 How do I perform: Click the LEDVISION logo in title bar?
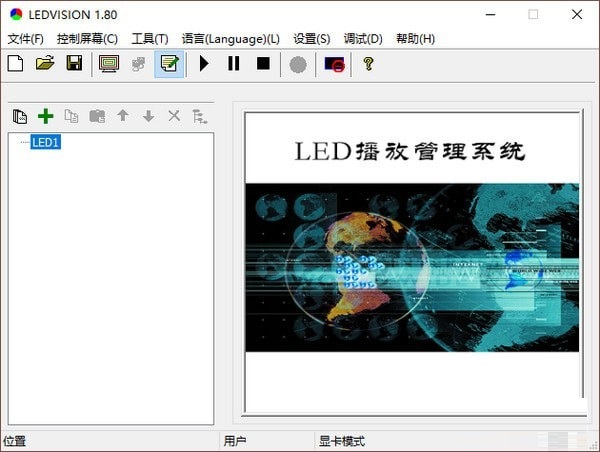click(16, 15)
